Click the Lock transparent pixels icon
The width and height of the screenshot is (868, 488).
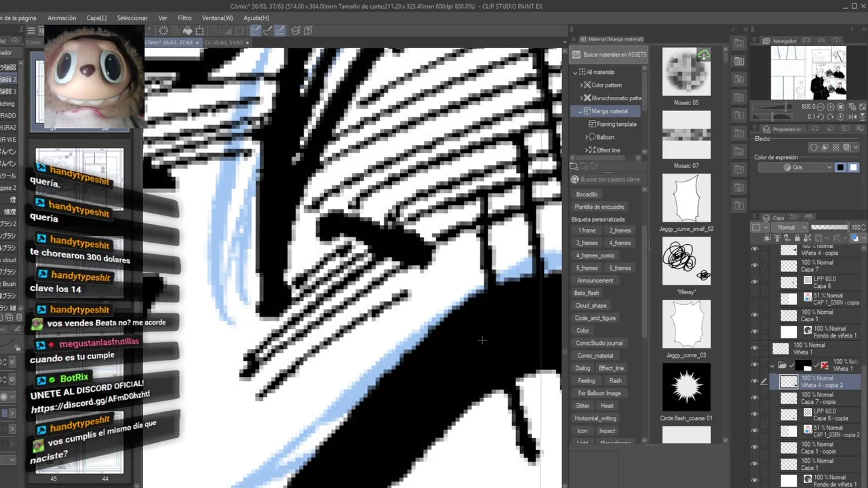point(808,238)
